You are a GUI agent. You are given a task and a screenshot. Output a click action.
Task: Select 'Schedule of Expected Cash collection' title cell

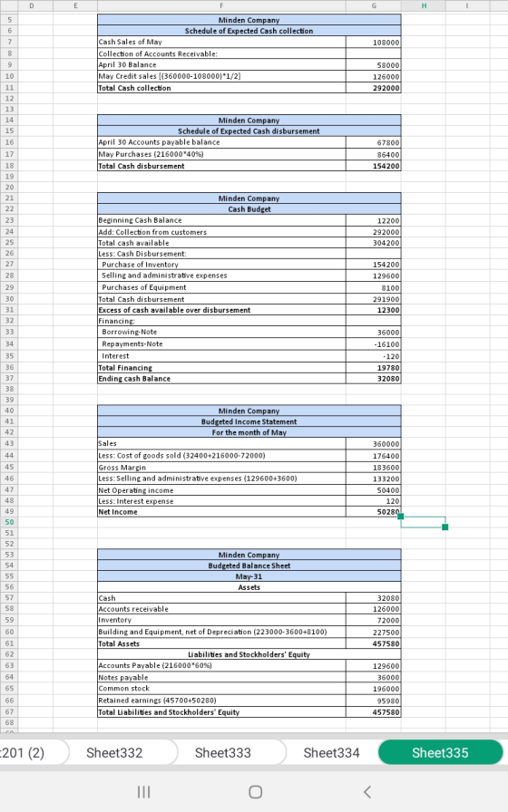[249, 31]
